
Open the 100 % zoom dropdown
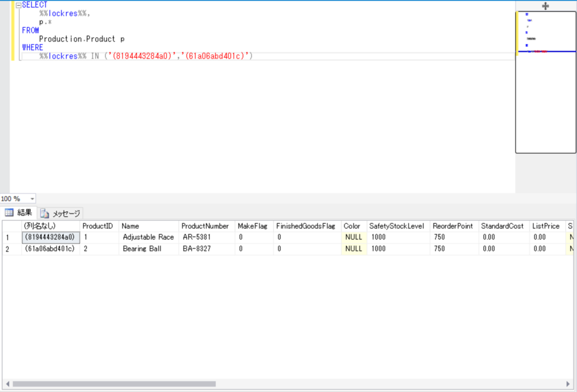click(32, 199)
